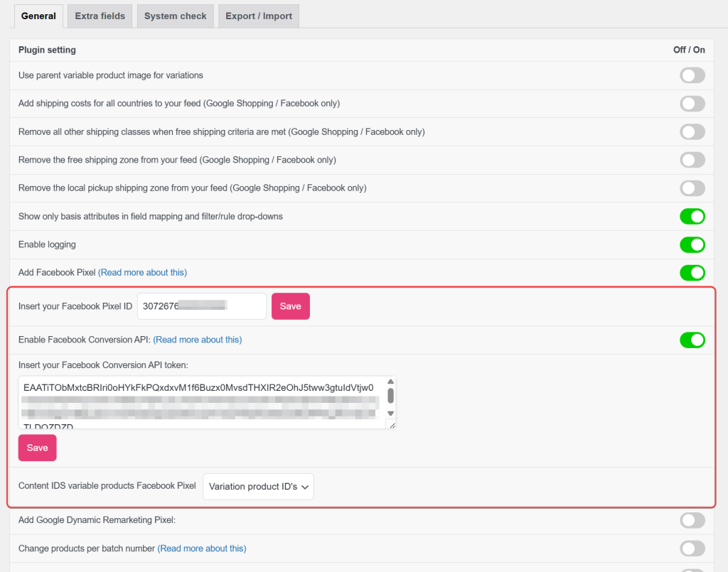The image size is (728, 572).
Task: Enable the Google Dynamic Remarketing Pixel
Action: click(692, 520)
